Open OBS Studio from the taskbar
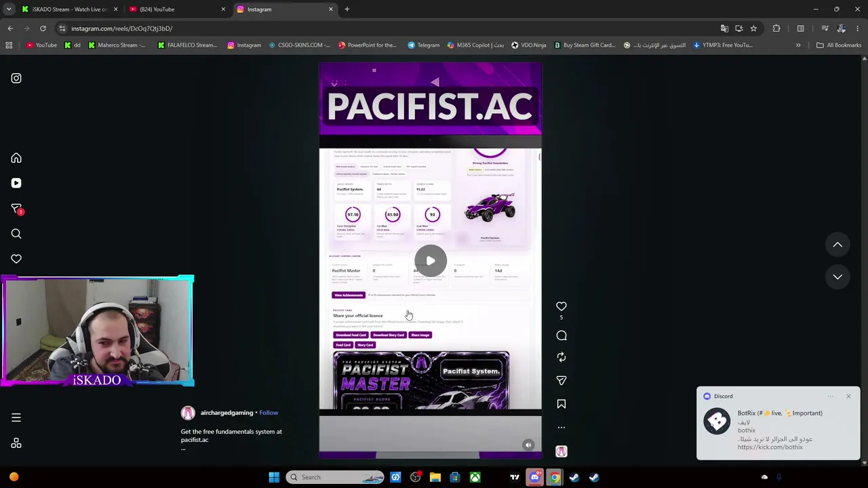This screenshot has height=488, width=868. tap(416, 477)
